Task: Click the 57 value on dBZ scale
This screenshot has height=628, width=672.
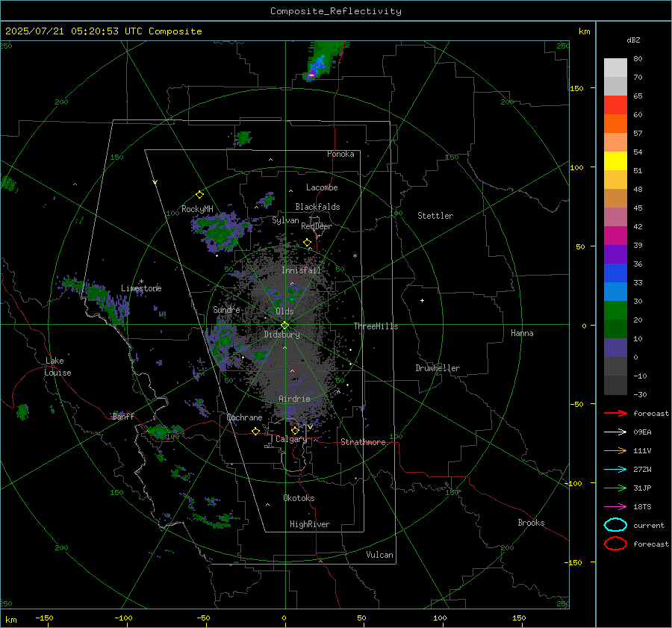Action: click(x=638, y=134)
